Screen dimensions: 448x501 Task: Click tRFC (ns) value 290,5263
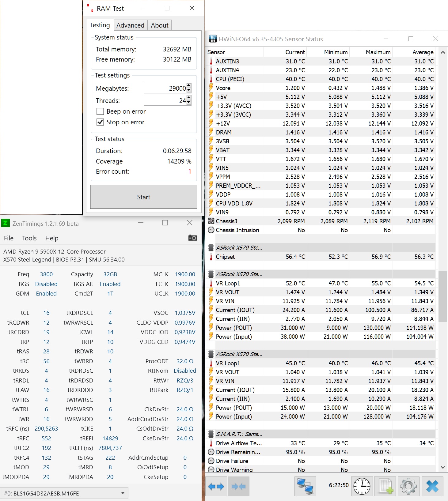(x=46, y=429)
